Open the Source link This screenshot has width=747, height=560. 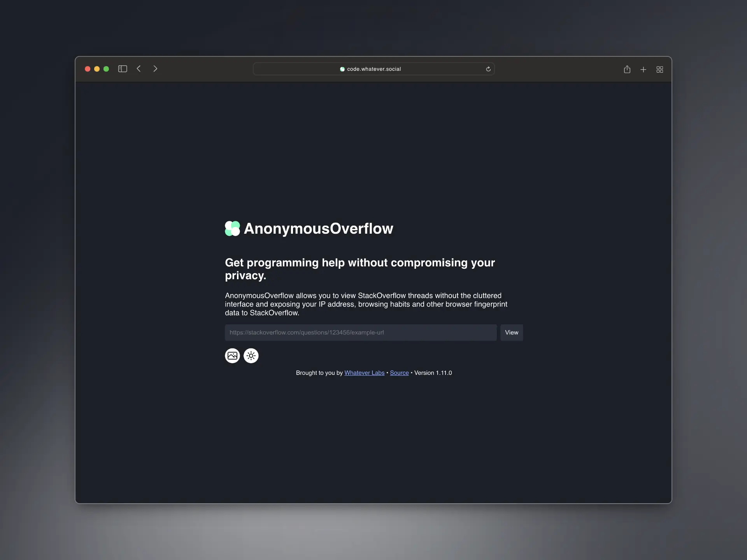click(399, 373)
